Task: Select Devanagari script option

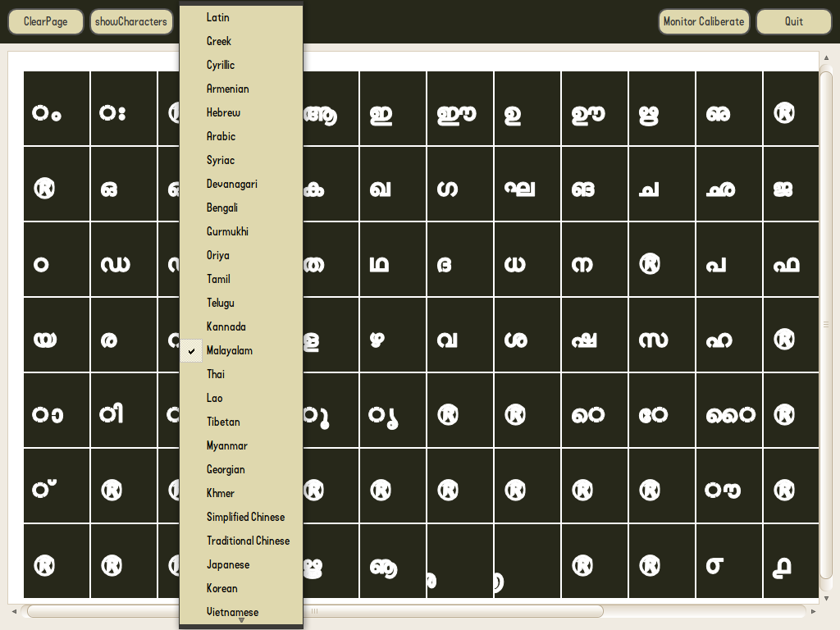Action: (x=231, y=184)
